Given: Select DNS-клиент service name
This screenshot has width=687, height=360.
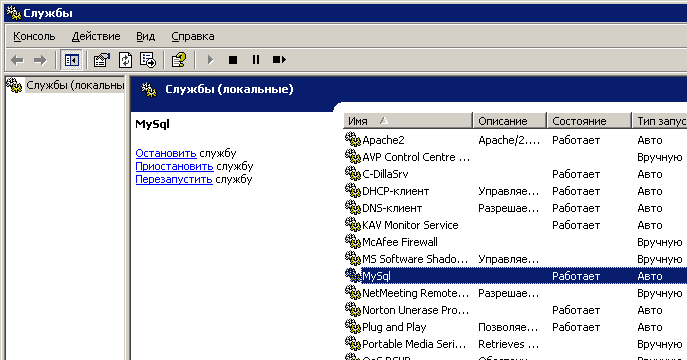Looking at the screenshot, I should (392, 208).
